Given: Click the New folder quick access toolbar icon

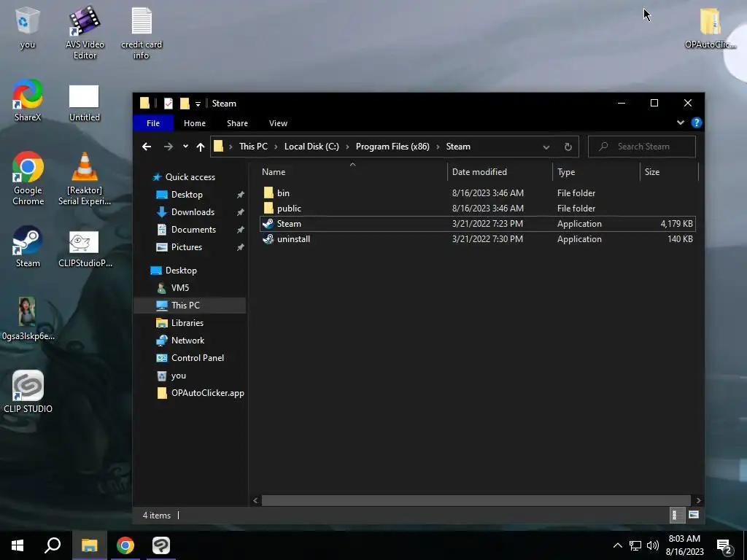Looking at the screenshot, I should click(x=185, y=104).
